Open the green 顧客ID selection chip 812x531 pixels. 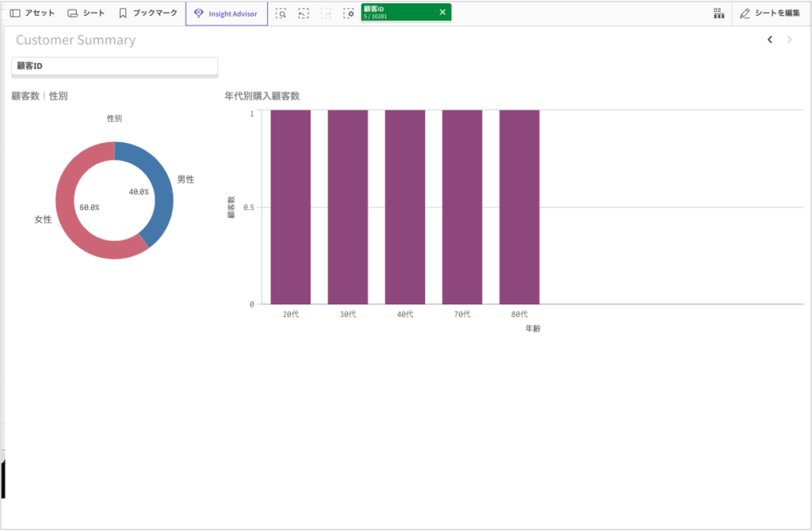click(396, 13)
